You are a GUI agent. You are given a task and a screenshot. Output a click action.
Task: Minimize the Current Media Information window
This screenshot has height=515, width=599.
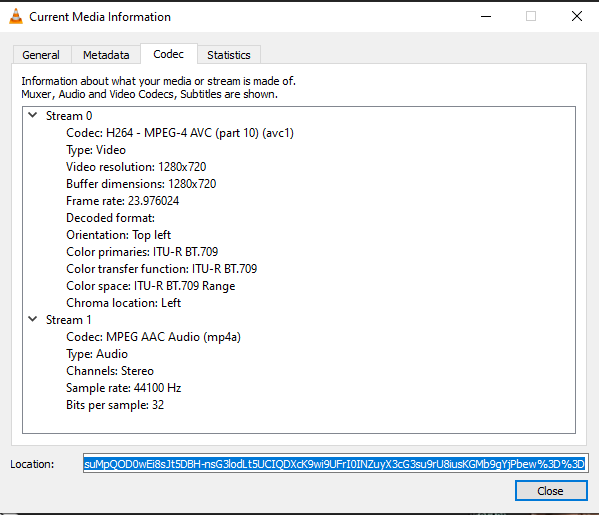tap(486, 16)
